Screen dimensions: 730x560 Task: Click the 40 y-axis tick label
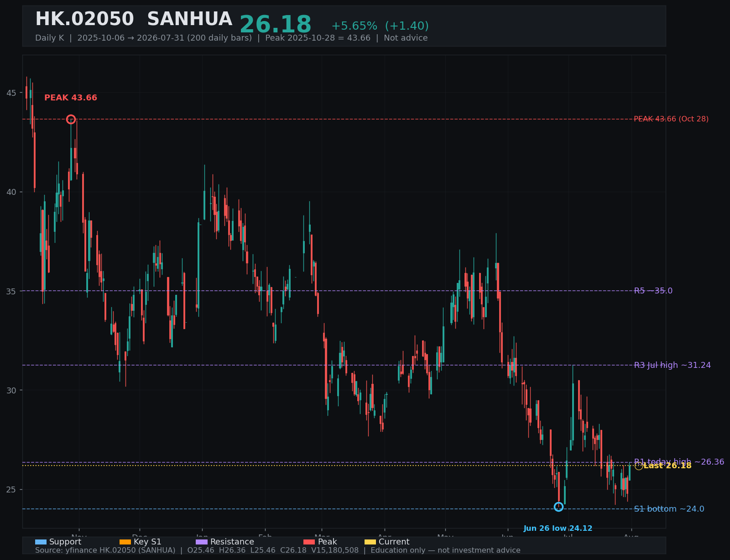click(11, 192)
